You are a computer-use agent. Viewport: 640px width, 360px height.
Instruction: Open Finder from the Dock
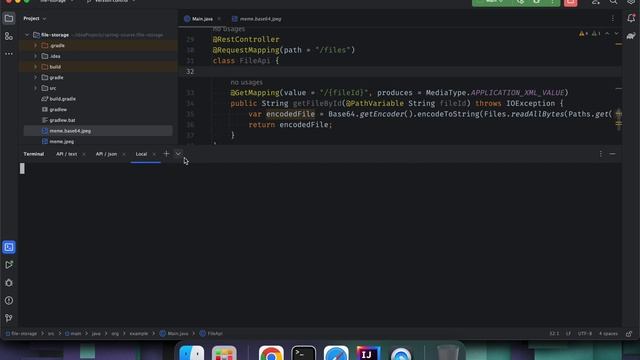point(192,353)
